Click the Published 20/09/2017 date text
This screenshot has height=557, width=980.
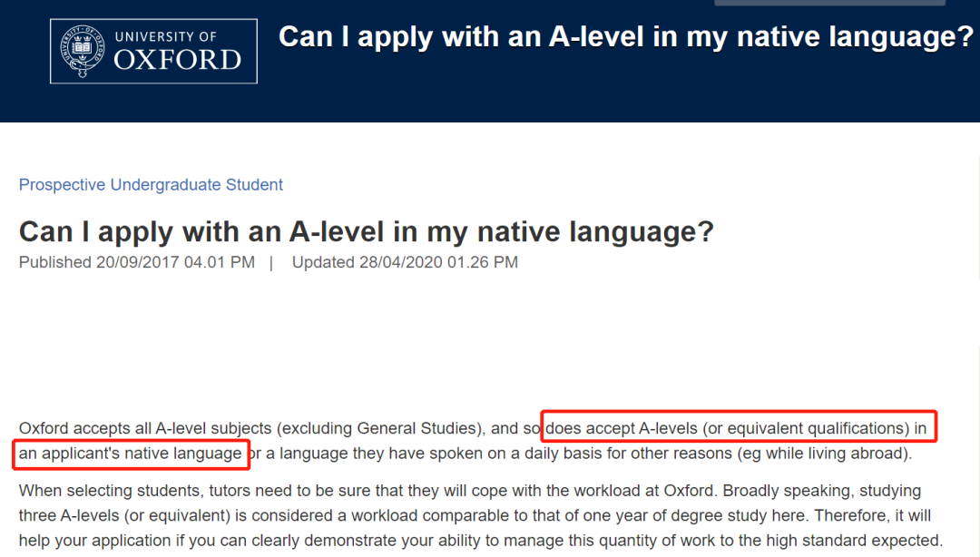click(137, 262)
